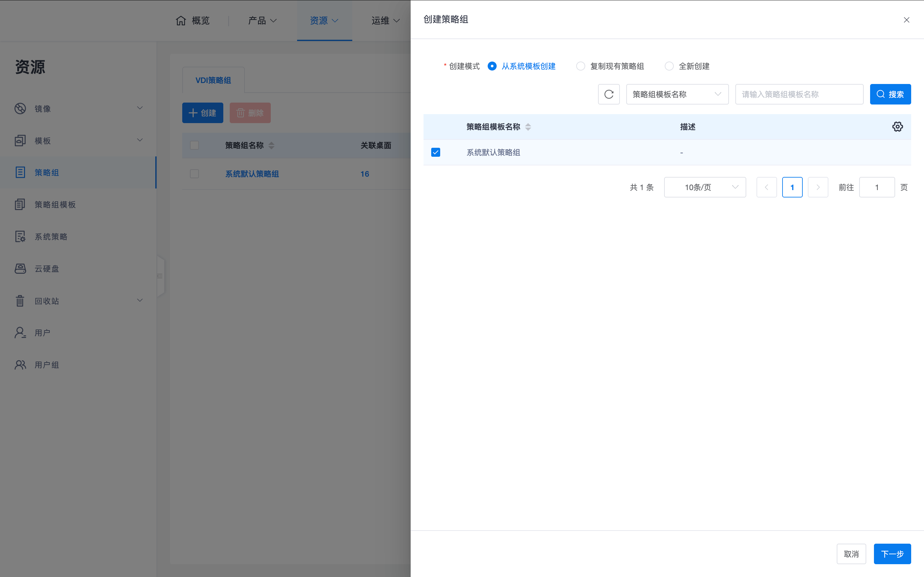
Task: Refresh the policy template list
Action: 609,94
